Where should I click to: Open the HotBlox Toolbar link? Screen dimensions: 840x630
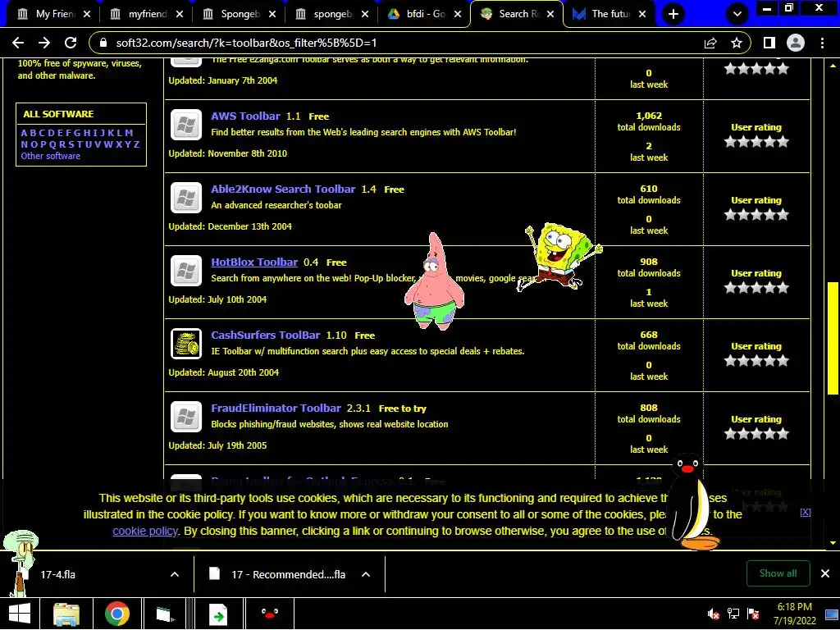click(x=254, y=262)
